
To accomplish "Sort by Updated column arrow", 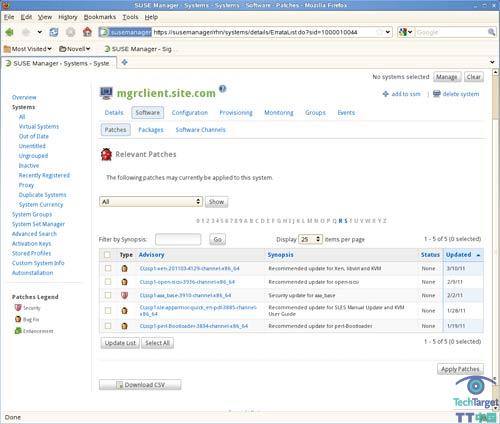I will pos(478,255).
